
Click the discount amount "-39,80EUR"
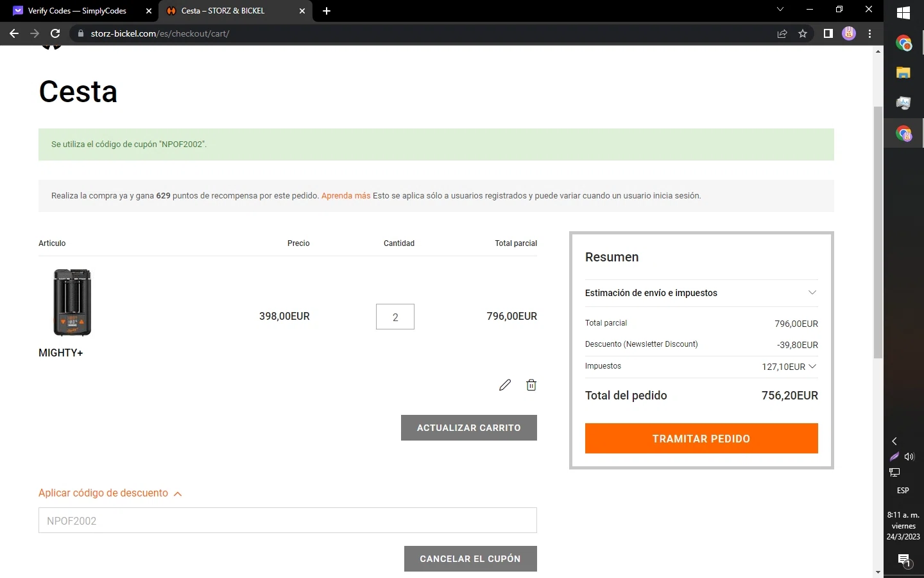click(798, 345)
